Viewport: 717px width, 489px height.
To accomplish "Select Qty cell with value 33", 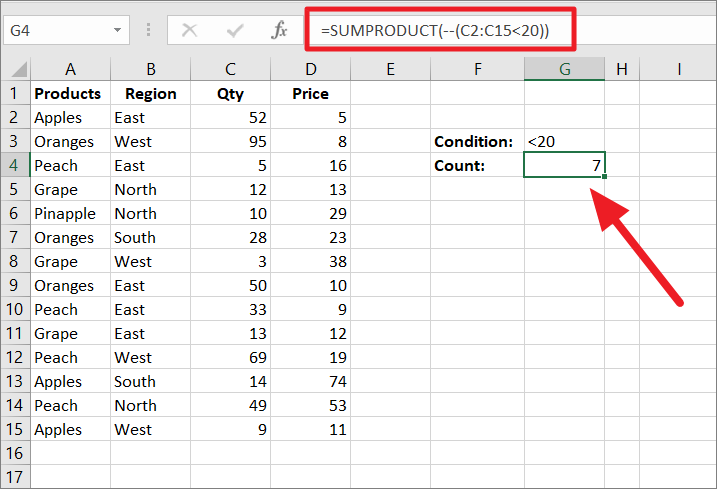I will click(x=230, y=309).
